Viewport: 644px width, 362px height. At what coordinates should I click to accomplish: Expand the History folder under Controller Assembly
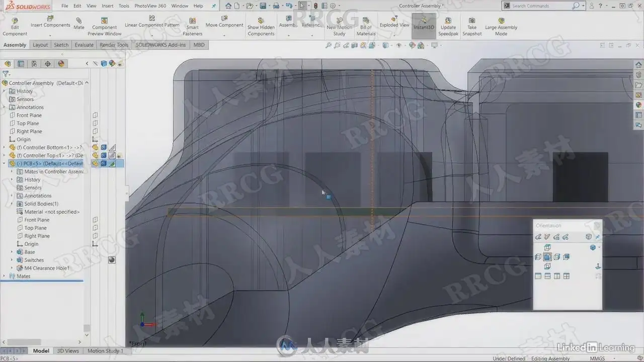tap(5, 91)
